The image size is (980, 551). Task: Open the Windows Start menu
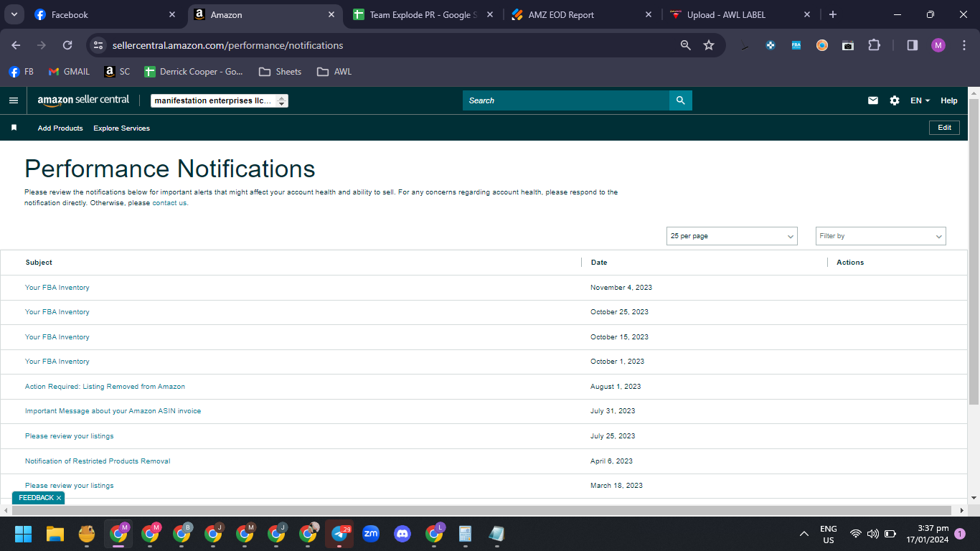24,534
